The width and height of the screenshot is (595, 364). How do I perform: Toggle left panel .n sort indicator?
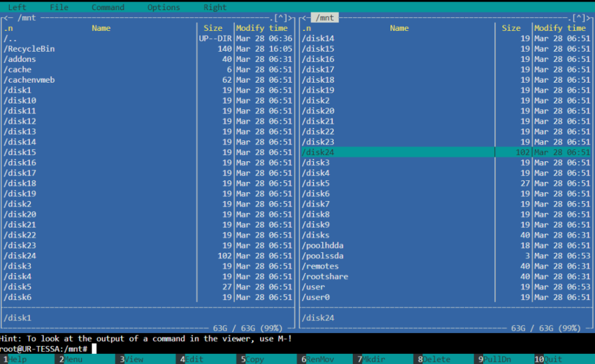(8, 28)
